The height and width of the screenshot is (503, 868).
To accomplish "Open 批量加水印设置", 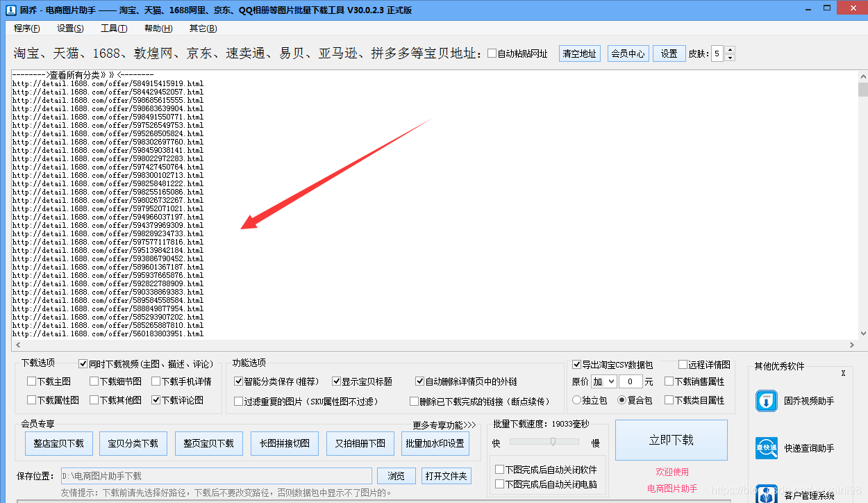I will click(x=435, y=443).
